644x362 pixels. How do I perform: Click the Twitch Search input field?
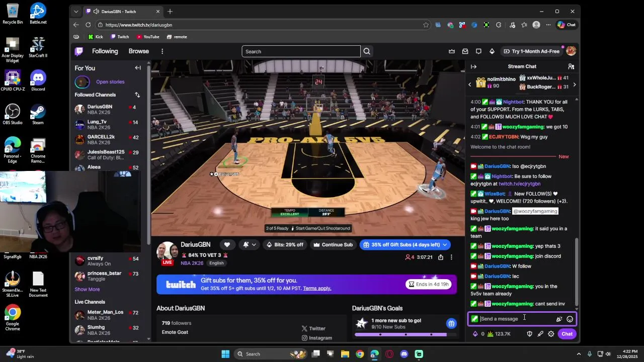click(x=301, y=51)
